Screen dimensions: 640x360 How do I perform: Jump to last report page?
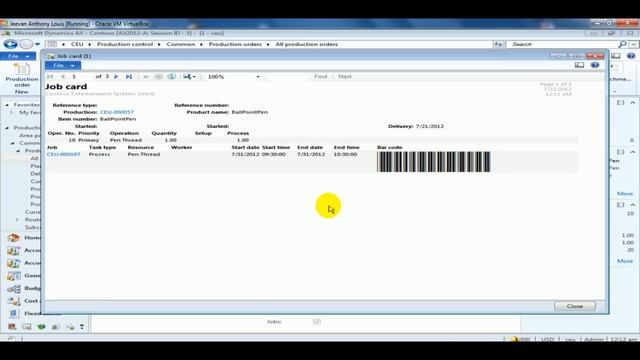[129, 76]
